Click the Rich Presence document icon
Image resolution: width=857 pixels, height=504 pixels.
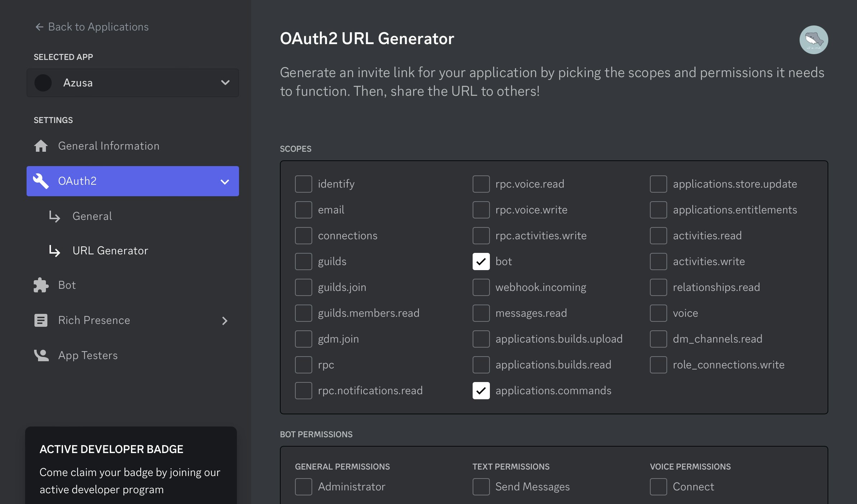pyautogui.click(x=41, y=320)
